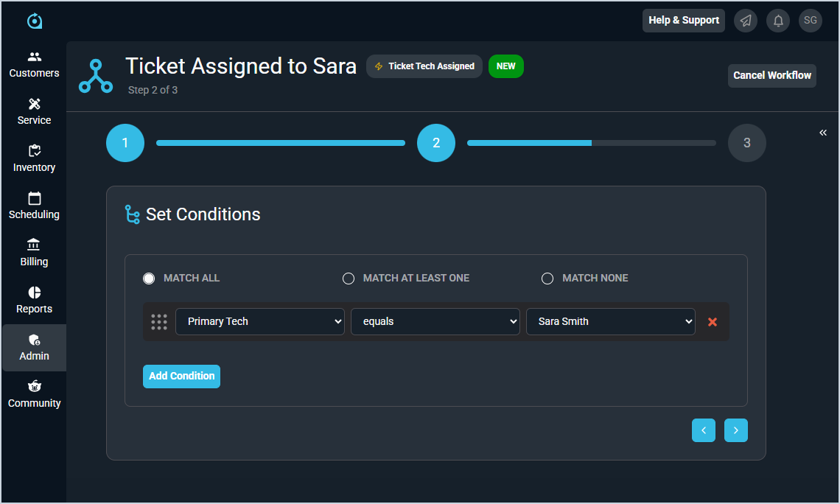Open the Primary Tech field dropdown
Viewport: 840px width, 504px height.
260,322
